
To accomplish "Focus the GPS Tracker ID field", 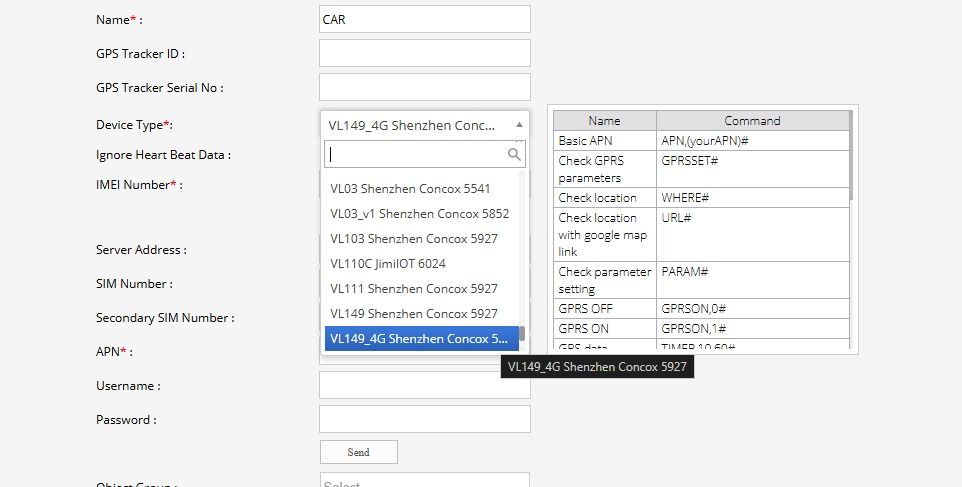I will click(425, 53).
